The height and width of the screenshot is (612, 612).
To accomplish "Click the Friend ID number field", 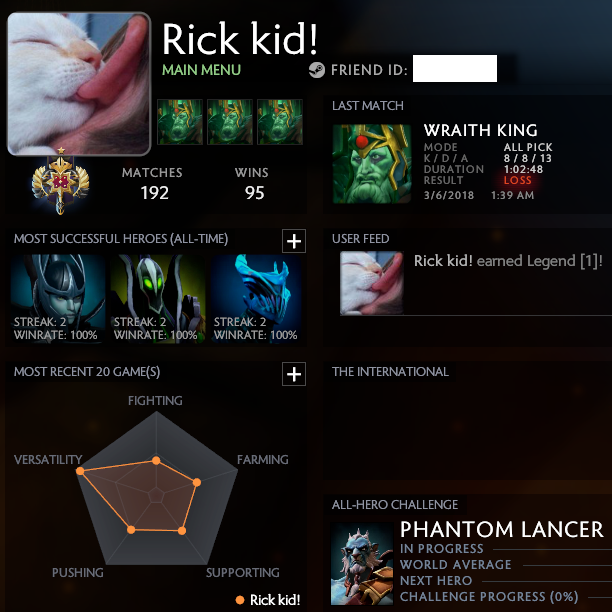I will 455,68.
